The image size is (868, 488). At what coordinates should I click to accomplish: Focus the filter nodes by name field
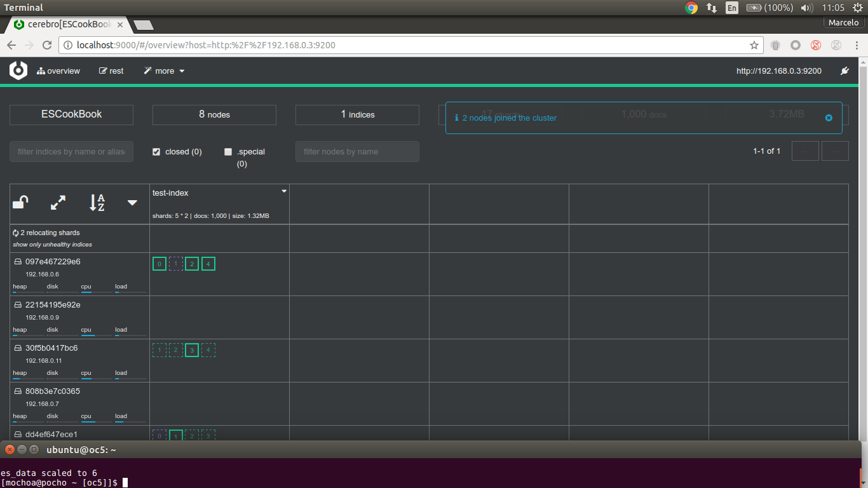click(x=357, y=151)
